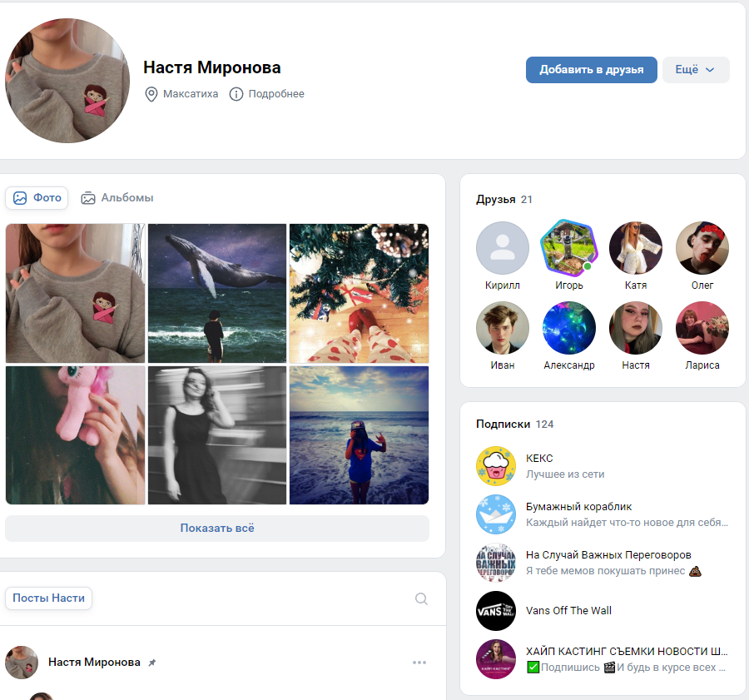Open the КЕКС community avatar
Screen dimensions: 749x700
(496, 466)
